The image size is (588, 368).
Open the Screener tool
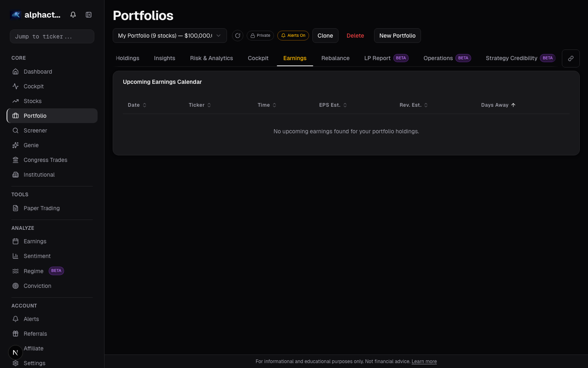(35, 130)
